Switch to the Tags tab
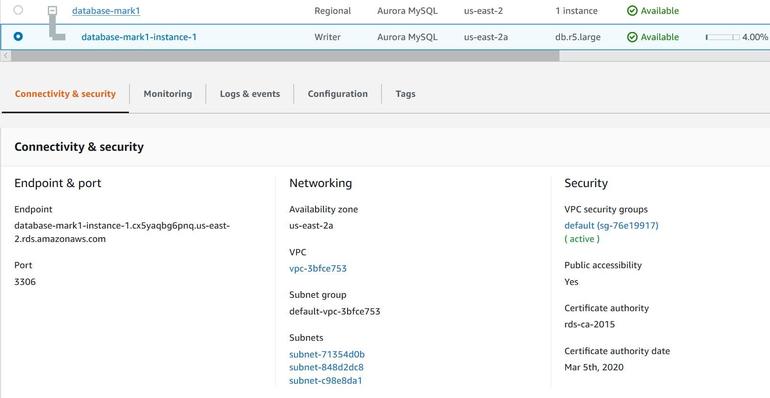The image size is (770, 398). tap(406, 94)
